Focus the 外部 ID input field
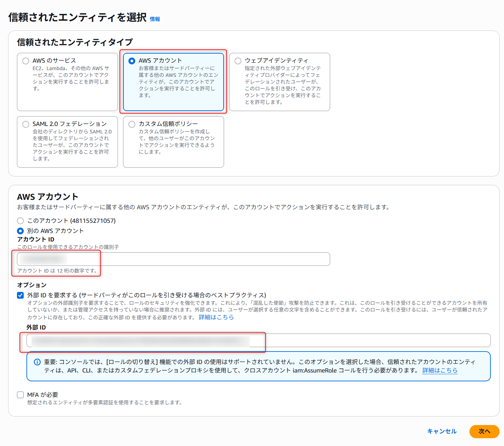 click(x=259, y=340)
